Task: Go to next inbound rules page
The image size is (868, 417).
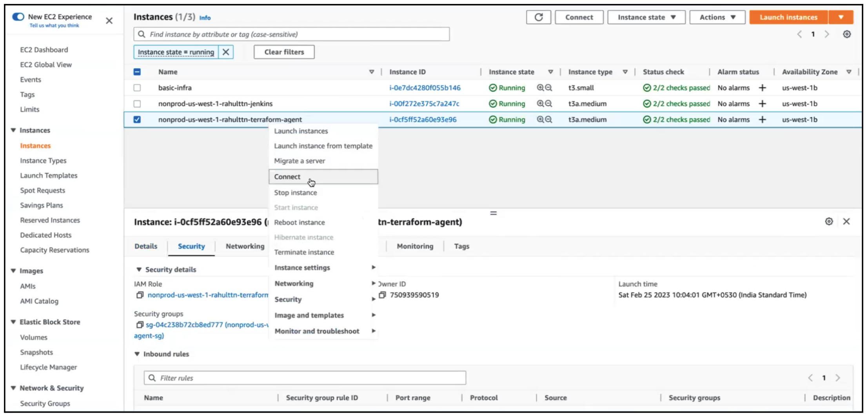Action: click(838, 378)
